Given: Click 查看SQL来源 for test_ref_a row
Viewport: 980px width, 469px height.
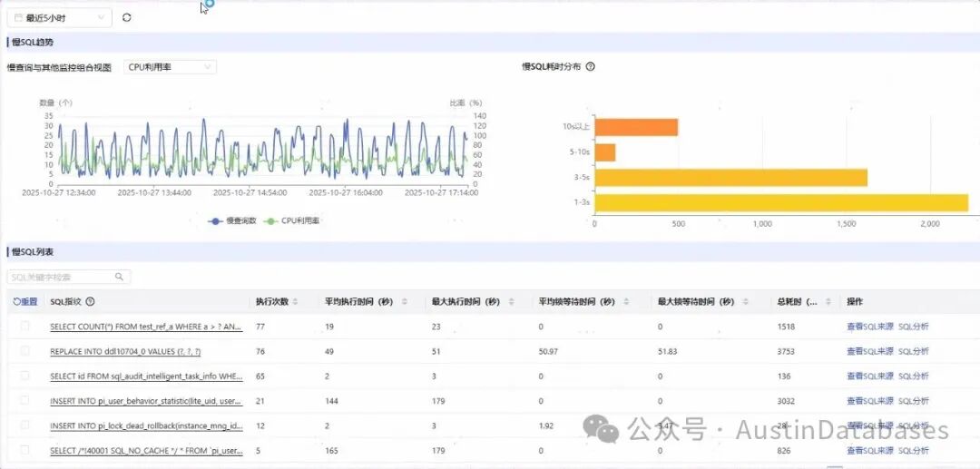Looking at the screenshot, I should tap(870, 327).
